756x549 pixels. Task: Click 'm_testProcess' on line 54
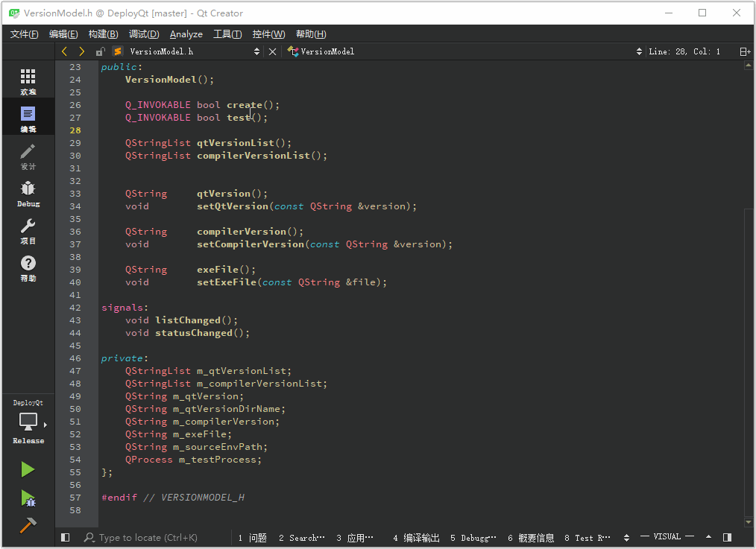[218, 460]
